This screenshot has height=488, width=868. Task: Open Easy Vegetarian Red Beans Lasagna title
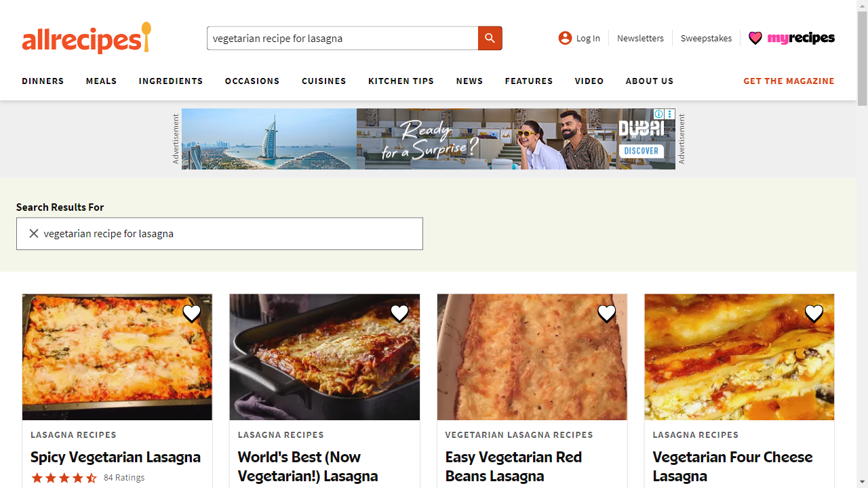pyautogui.click(x=513, y=466)
